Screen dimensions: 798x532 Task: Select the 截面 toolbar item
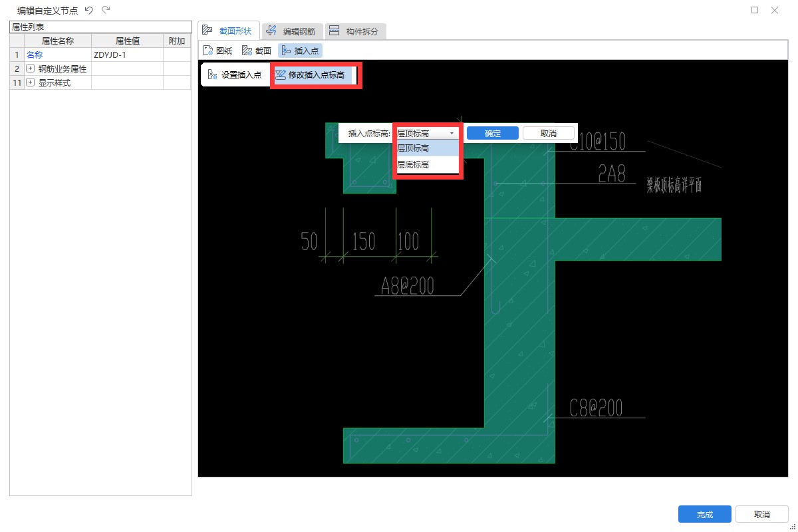pyautogui.click(x=257, y=51)
